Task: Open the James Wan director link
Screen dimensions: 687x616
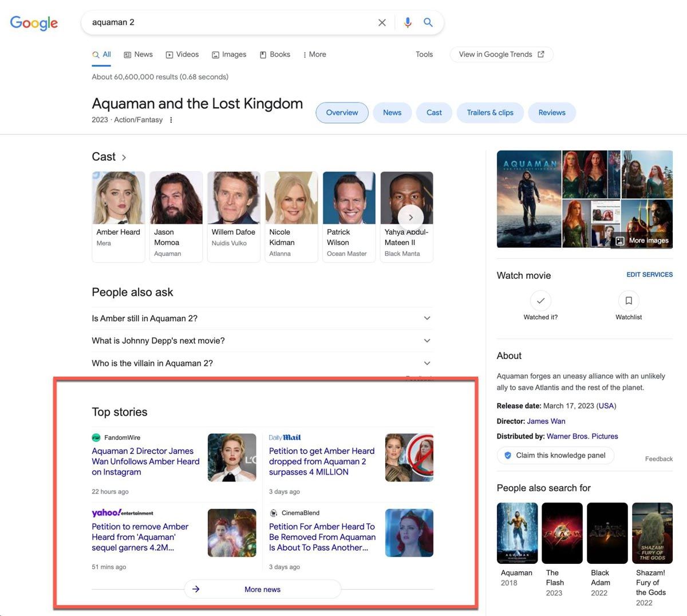Action: click(x=546, y=421)
